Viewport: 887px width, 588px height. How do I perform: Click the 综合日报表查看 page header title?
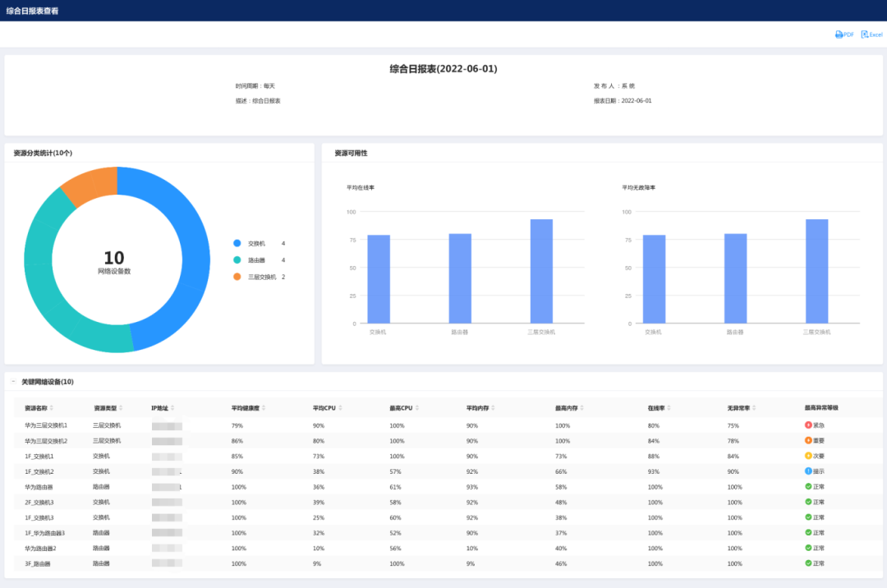(x=32, y=11)
